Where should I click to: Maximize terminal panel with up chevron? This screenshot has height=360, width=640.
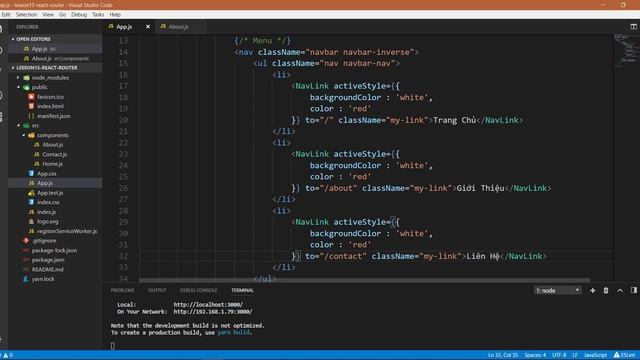pyautogui.click(x=620, y=290)
